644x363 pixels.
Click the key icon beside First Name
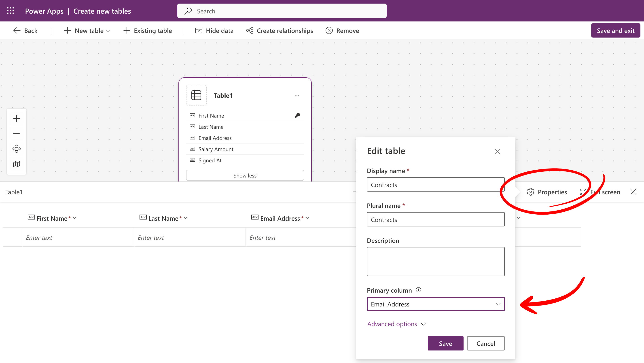[x=297, y=115]
